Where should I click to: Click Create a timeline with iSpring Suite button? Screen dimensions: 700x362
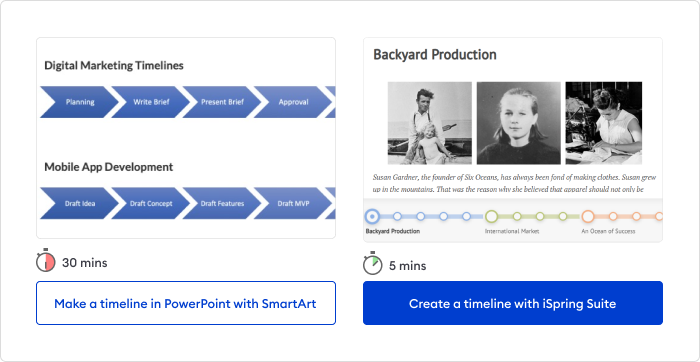point(512,303)
